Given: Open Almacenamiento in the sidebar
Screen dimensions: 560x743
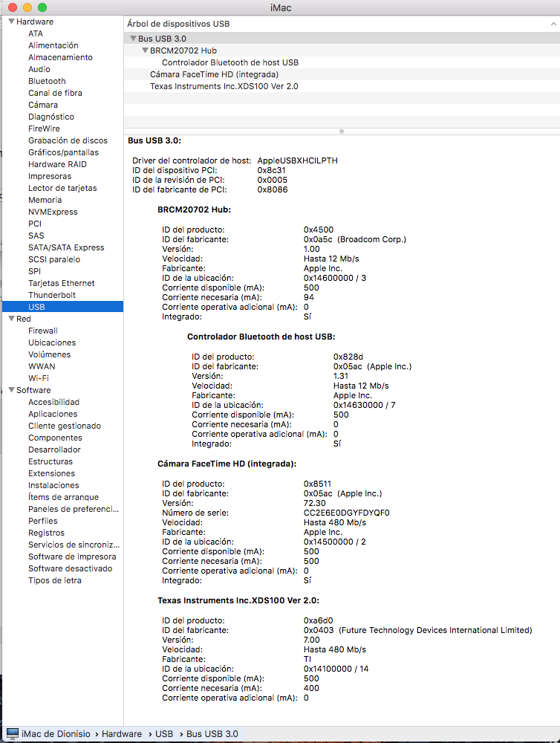Looking at the screenshot, I should pos(60,57).
